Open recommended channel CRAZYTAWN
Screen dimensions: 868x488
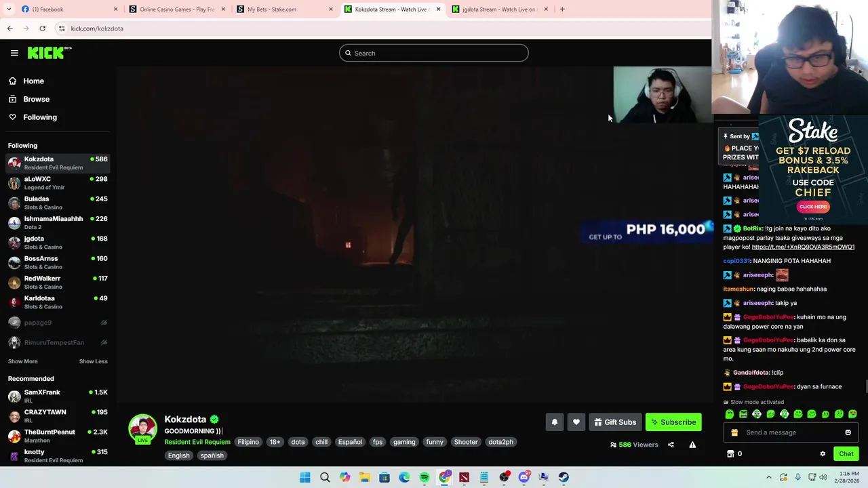[x=58, y=415]
